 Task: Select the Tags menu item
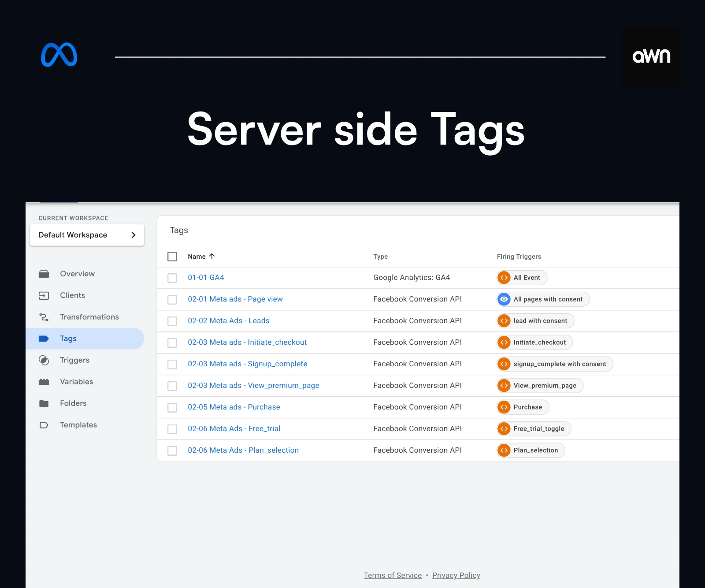click(x=85, y=339)
